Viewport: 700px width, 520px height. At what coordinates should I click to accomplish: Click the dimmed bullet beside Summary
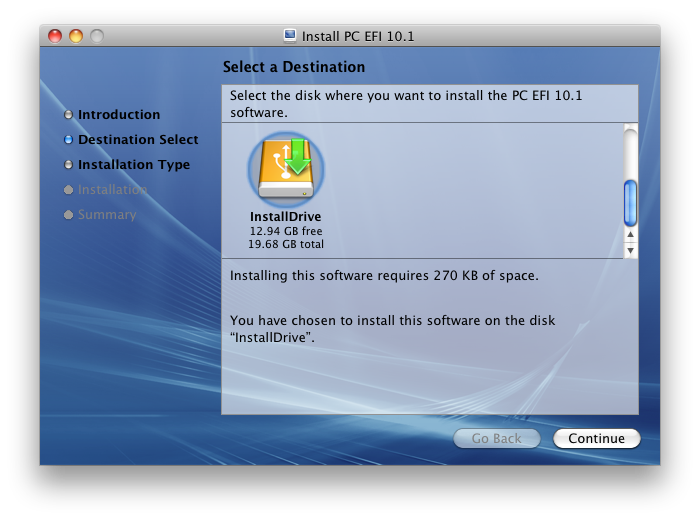[x=68, y=215]
